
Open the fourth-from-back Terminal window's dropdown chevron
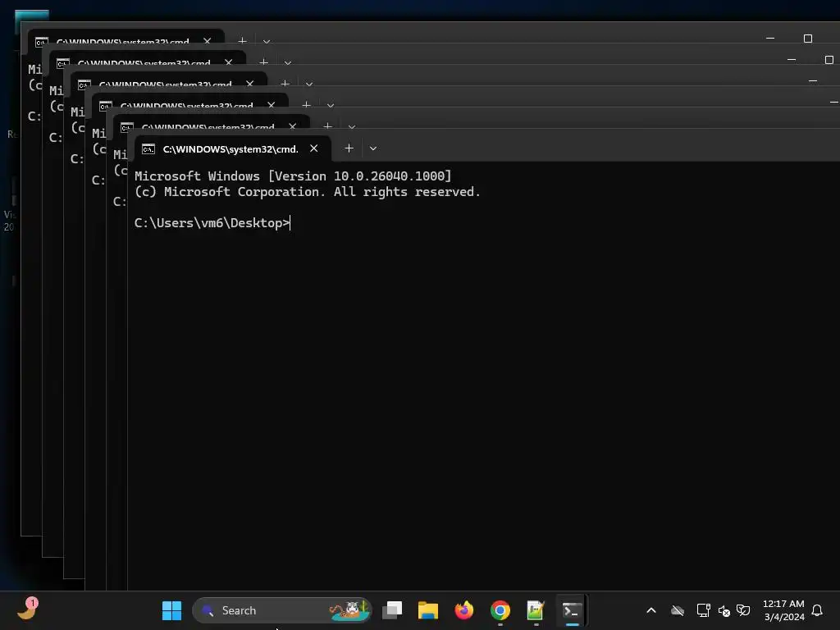(x=331, y=105)
